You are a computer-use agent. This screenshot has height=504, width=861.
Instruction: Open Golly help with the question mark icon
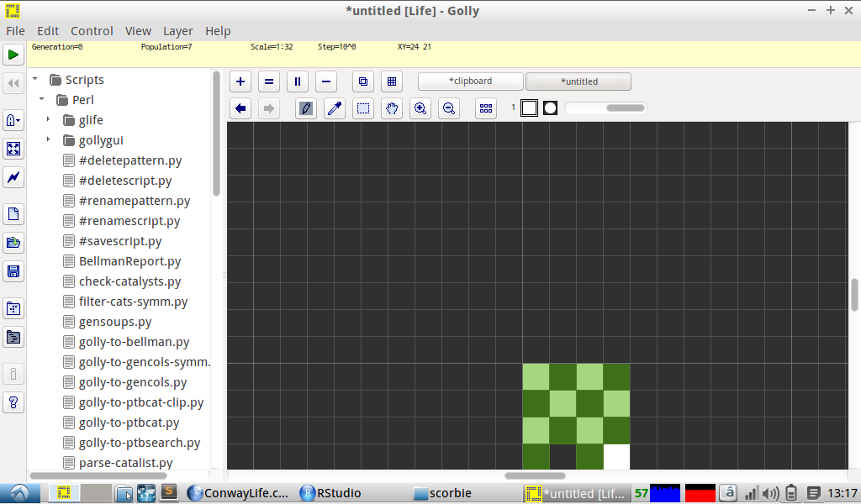(13, 402)
